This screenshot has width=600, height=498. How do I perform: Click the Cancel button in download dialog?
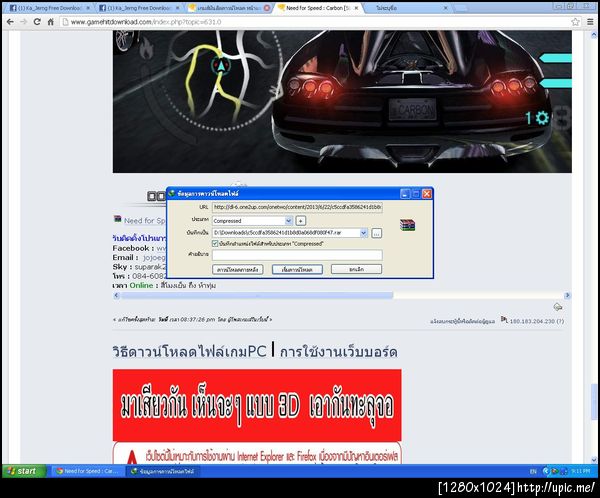(x=356, y=269)
